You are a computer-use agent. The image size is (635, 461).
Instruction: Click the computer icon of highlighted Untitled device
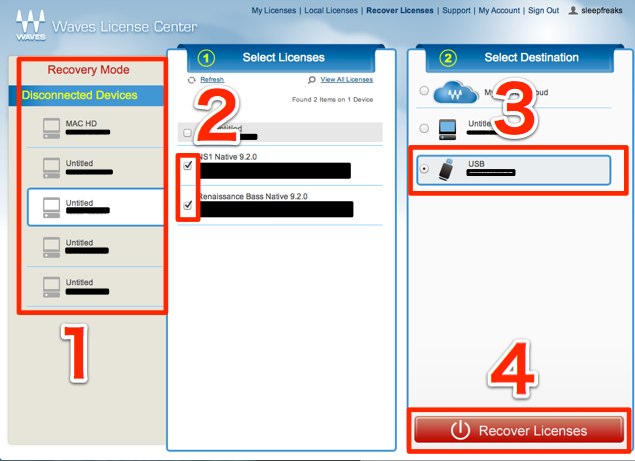(x=51, y=207)
